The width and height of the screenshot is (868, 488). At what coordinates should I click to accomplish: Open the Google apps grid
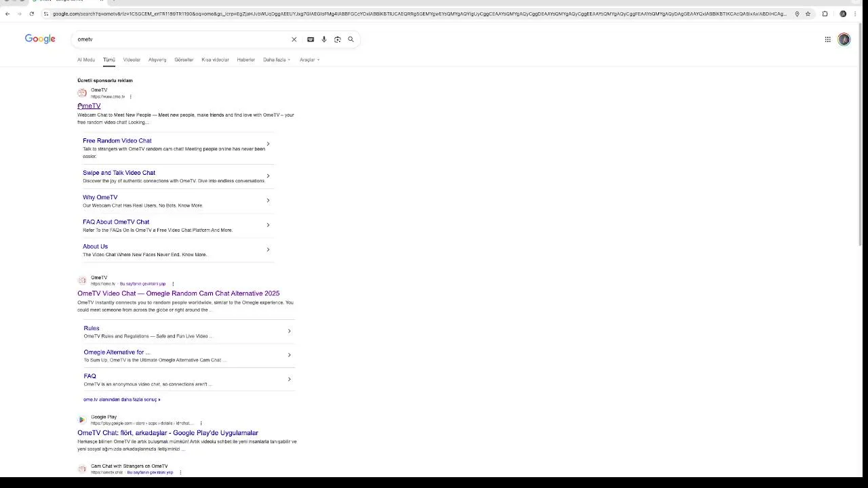pos(827,39)
